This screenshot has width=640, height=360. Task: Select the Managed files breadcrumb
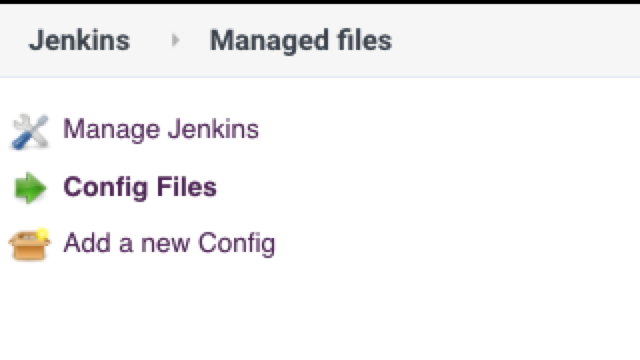(x=300, y=40)
